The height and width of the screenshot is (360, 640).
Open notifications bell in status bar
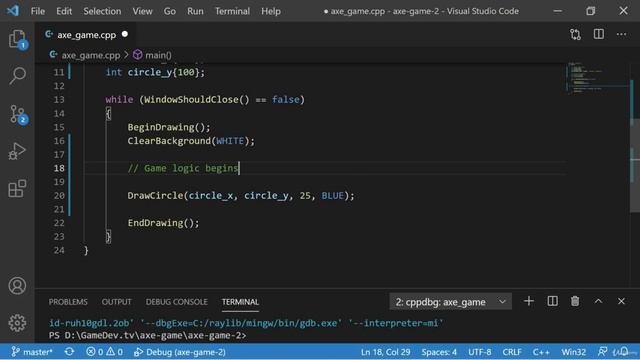pyautogui.click(x=624, y=352)
